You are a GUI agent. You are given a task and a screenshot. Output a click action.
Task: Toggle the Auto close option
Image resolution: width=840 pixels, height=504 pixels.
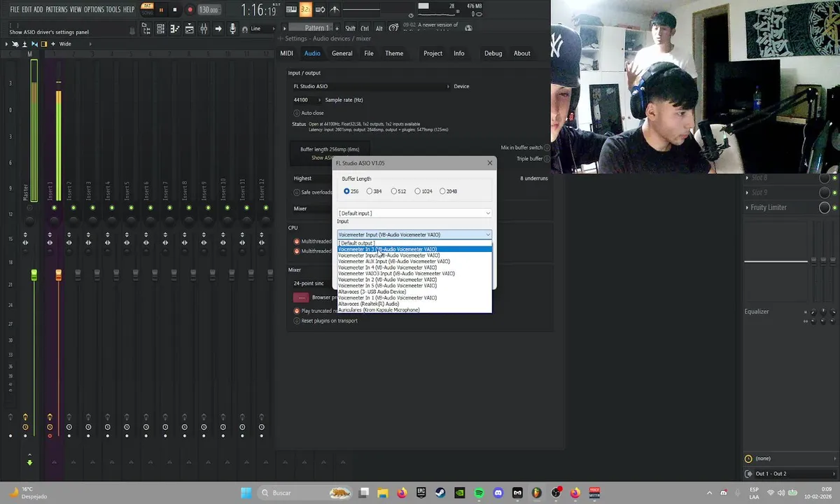[x=297, y=113]
